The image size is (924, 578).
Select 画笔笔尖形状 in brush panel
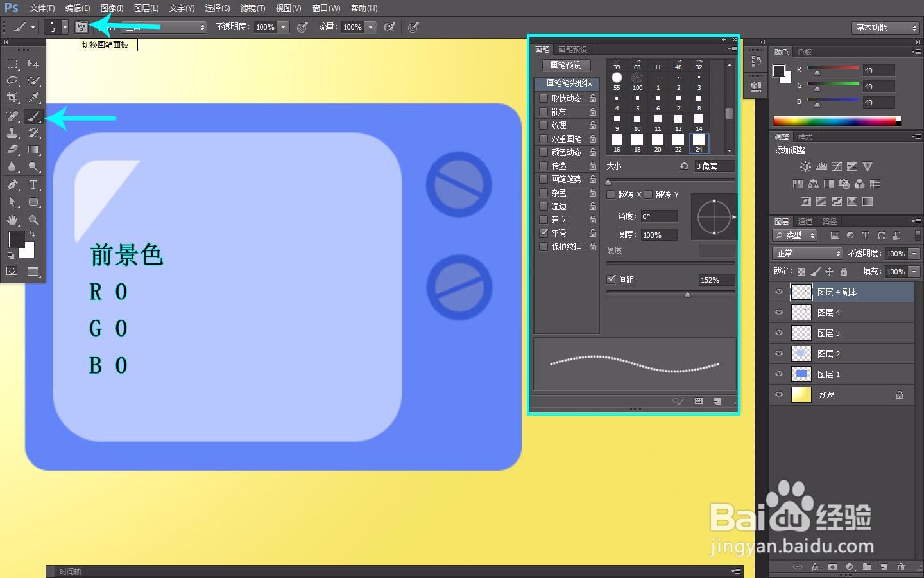(x=567, y=83)
